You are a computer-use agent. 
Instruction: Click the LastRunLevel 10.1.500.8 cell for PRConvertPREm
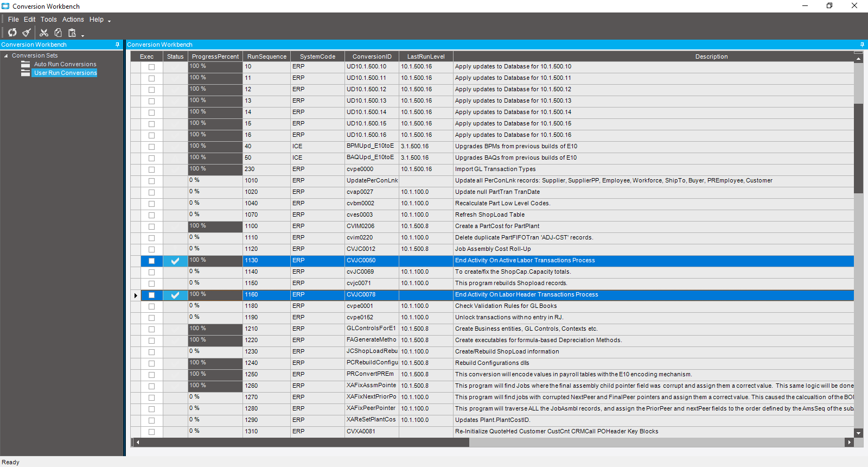(x=426, y=375)
